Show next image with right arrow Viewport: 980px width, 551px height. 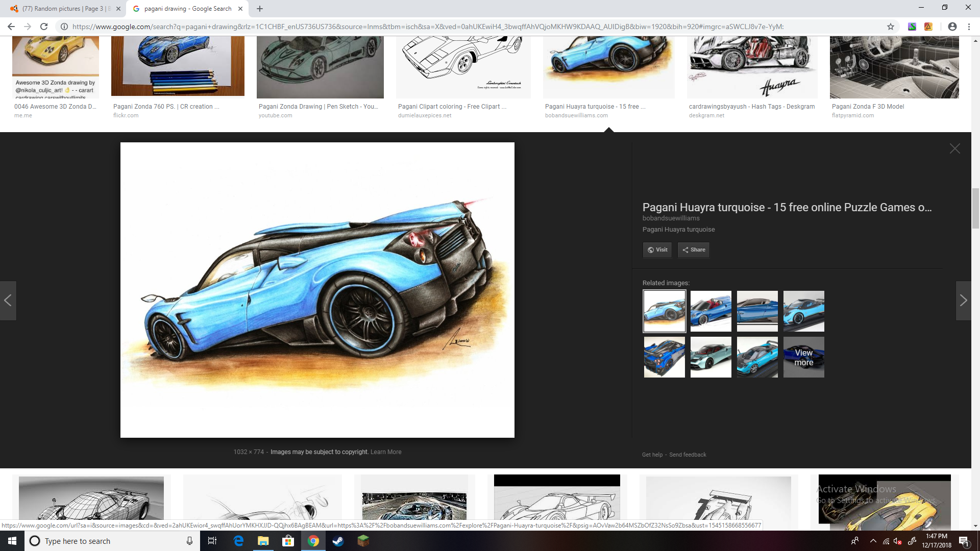(x=963, y=300)
